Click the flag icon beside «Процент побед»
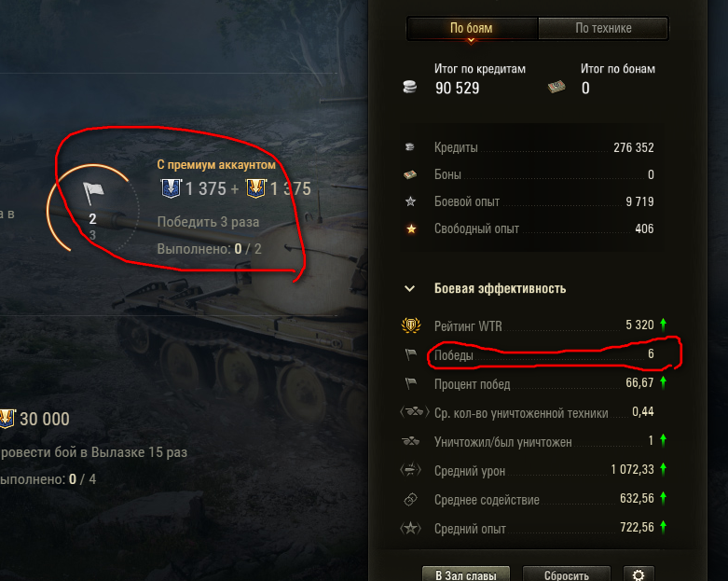The width and height of the screenshot is (728, 581). click(x=410, y=383)
